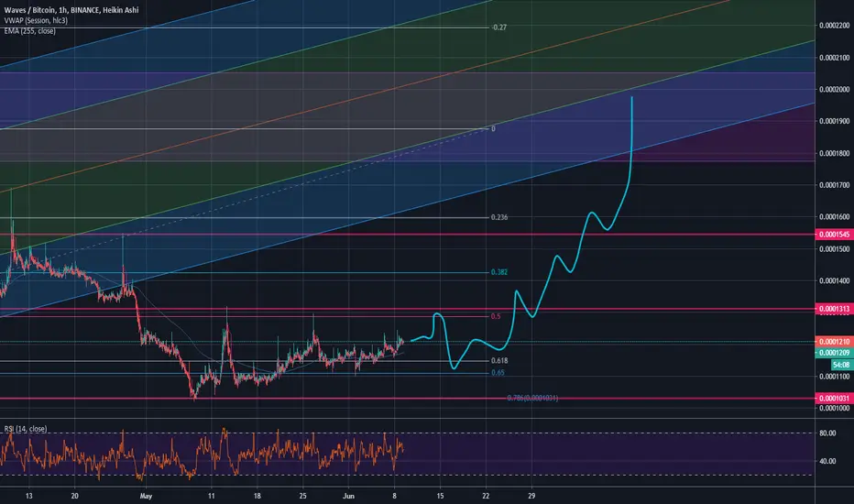Select the 0.65 Fibonacci level label
This screenshot has width=854, height=504.
pos(498,373)
